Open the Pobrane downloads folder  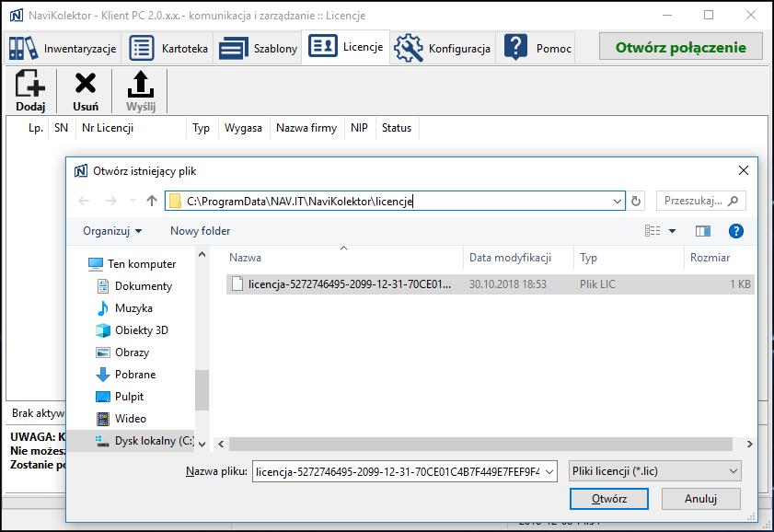point(125,375)
